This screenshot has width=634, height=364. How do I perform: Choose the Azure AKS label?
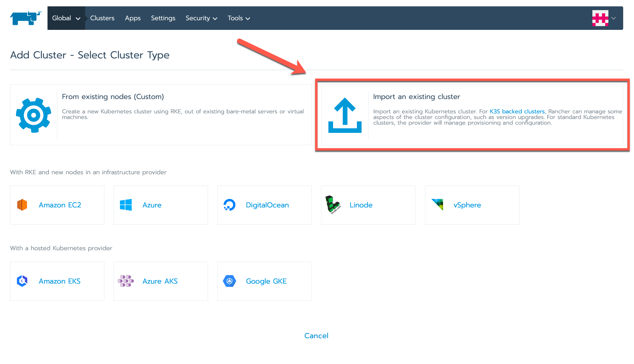160,281
